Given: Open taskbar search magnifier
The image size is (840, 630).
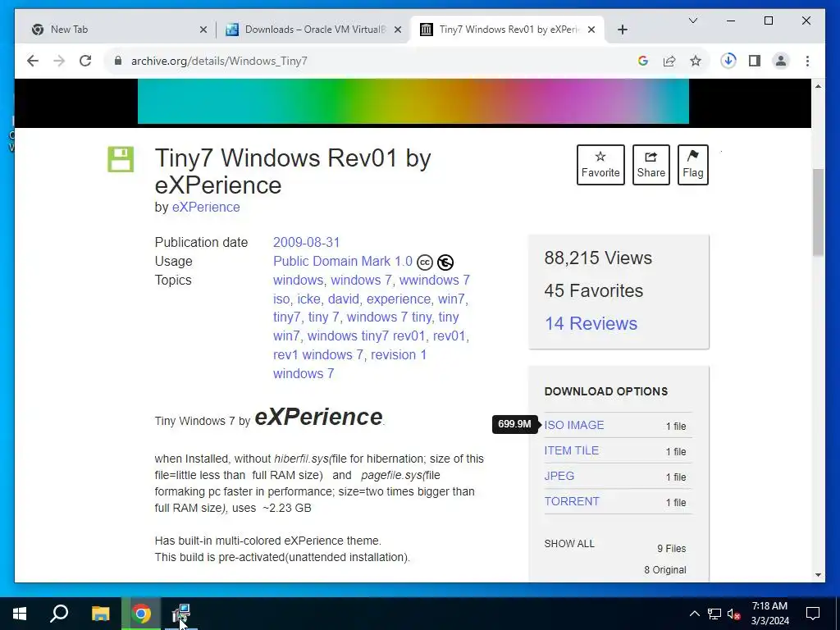Looking at the screenshot, I should [59, 614].
